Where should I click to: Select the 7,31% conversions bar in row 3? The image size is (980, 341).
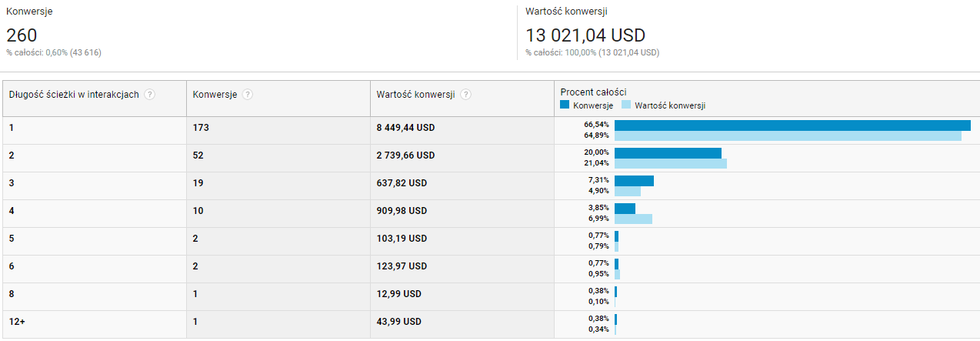coord(634,181)
